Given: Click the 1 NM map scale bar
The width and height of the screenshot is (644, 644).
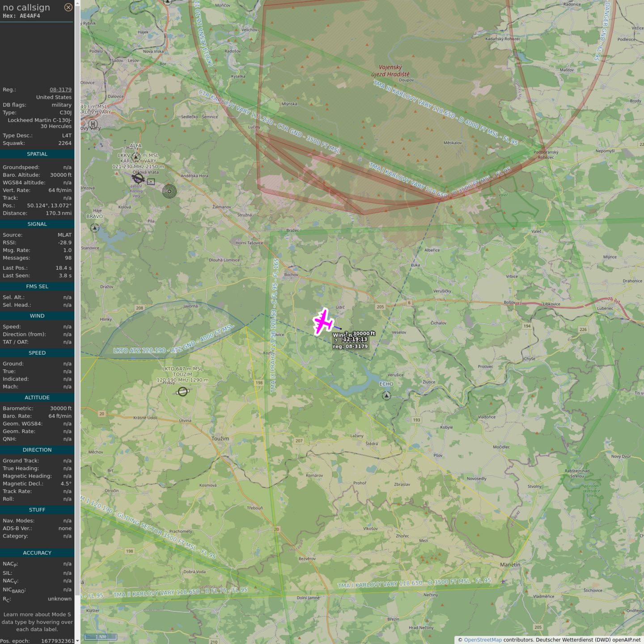Looking at the screenshot, I should click(101, 637).
